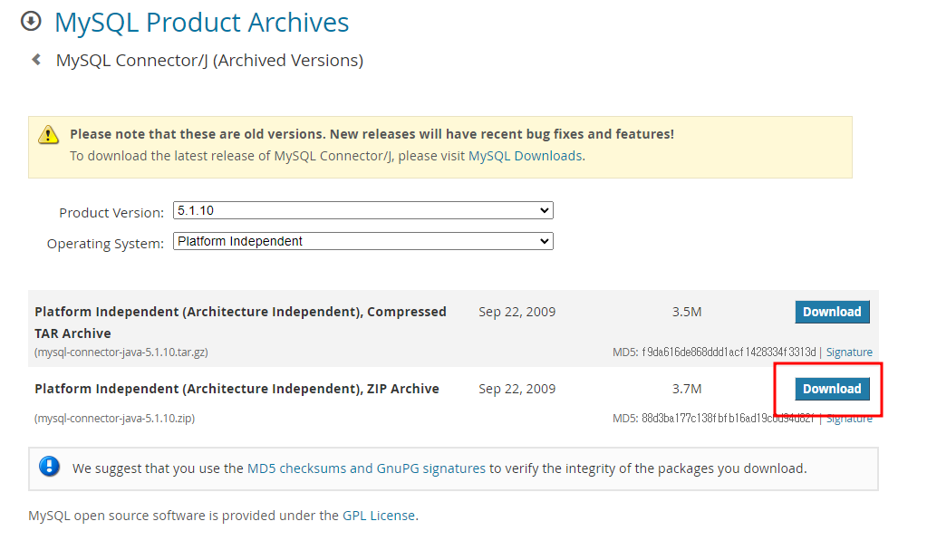927x560 pixels.
Task: Open Signature link for zip file
Action: pyautogui.click(x=849, y=418)
